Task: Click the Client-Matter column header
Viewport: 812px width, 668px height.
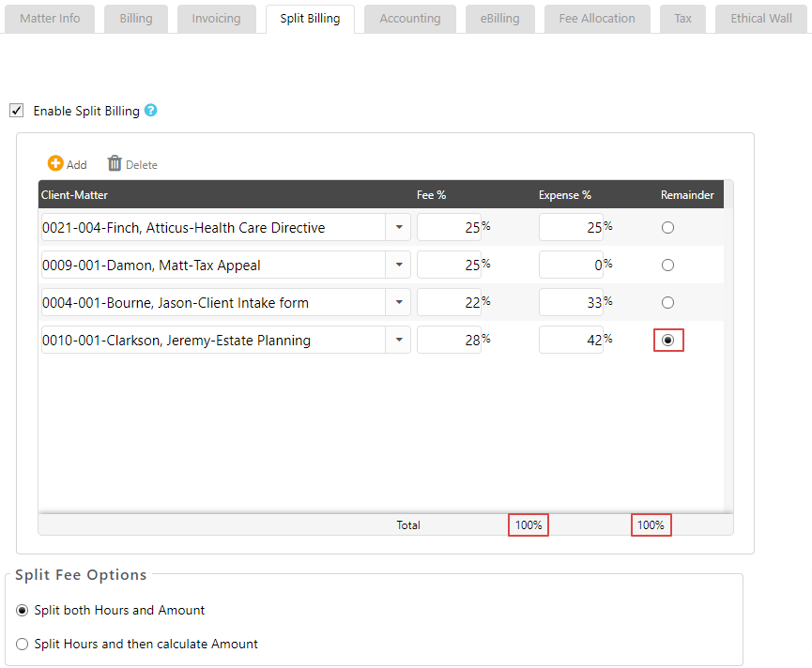Action: click(x=73, y=195)
